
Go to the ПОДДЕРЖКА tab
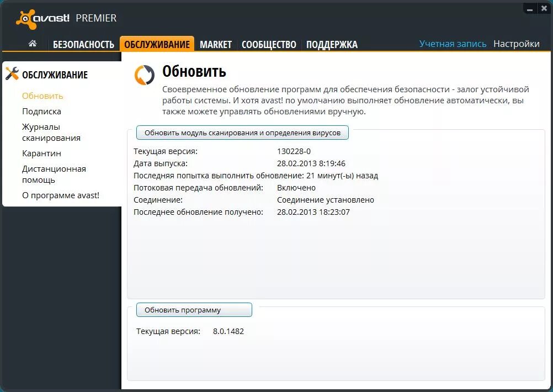[332, 45]
